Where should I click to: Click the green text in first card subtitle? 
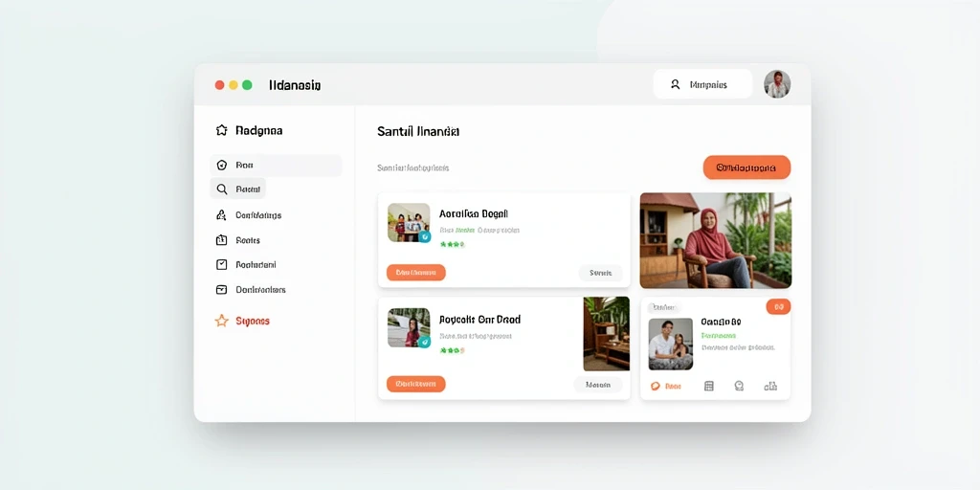tap(464, 230)
